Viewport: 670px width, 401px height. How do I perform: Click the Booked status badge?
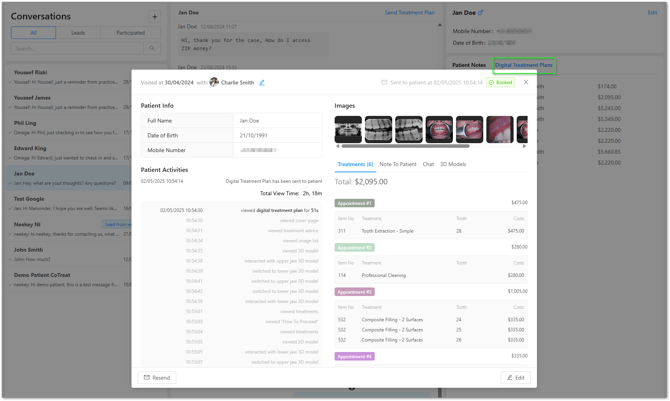point(500,83)
